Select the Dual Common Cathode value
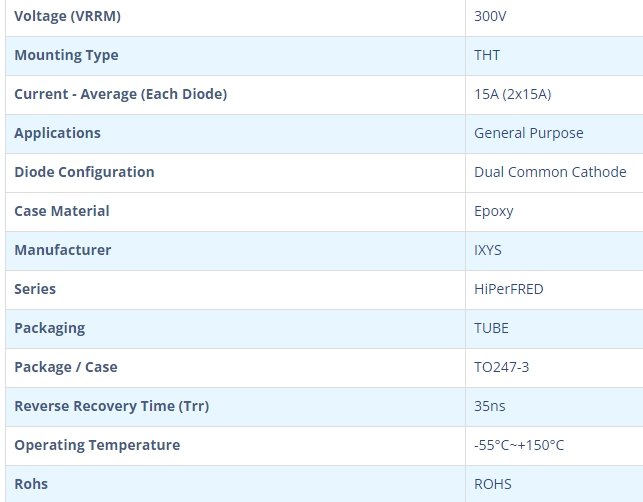The height and width of the screenshot is (502, 643). coord(550,172)
